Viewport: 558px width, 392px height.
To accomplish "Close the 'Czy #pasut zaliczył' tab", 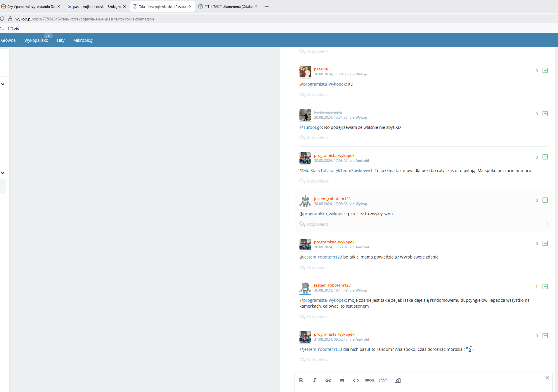I will pyautogui.click(x=59, y=6).
